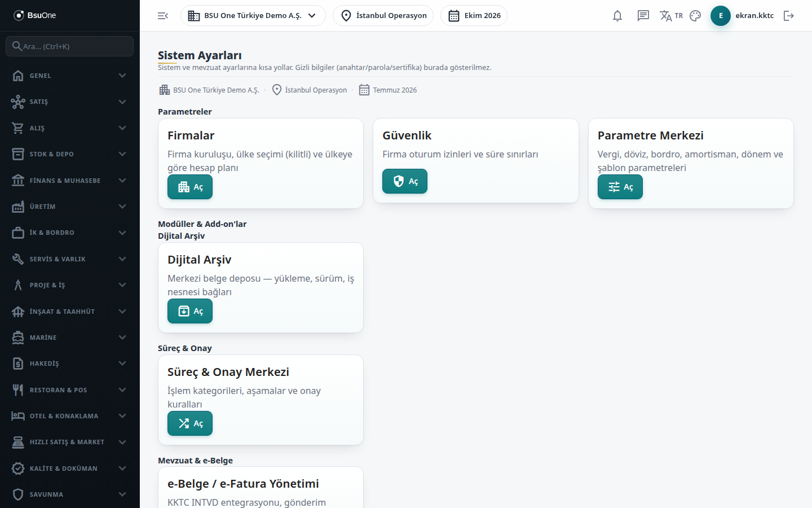Open the Ekim 2026 period picker
This screenshot has width=812, height=508.
(474, 16)
